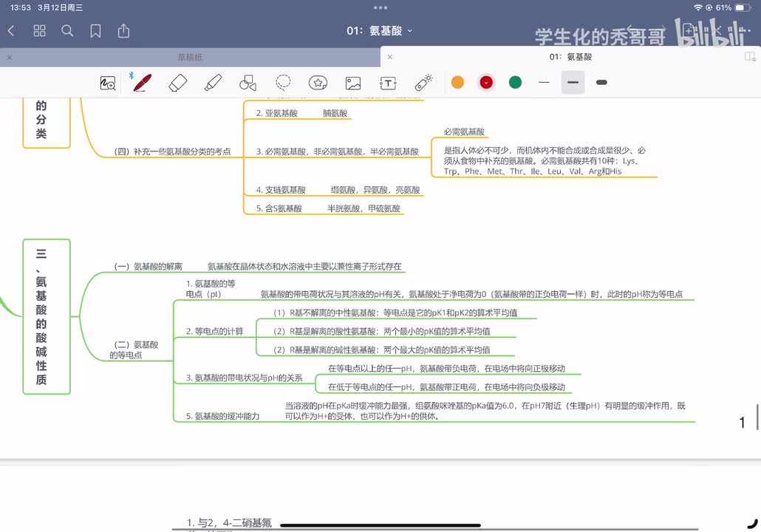This screenshot has width=761, height=532.
Task: Open the 01: 氨基酸 title dropdown
Action: tap(379, 30)
